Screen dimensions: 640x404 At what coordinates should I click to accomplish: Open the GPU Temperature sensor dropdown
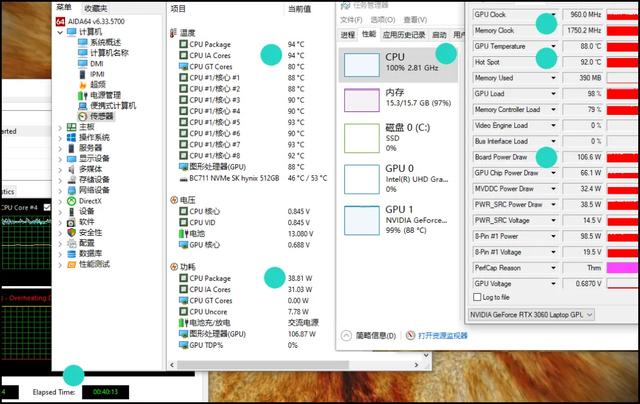(x=553, y=46)
